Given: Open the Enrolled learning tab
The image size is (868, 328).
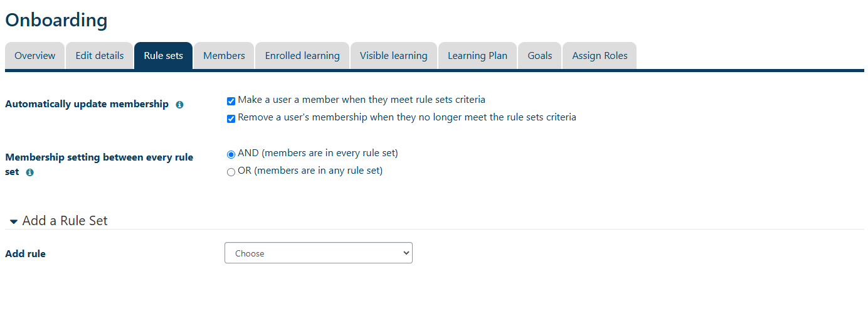Looking at the screenshot, I should [302, 56].
